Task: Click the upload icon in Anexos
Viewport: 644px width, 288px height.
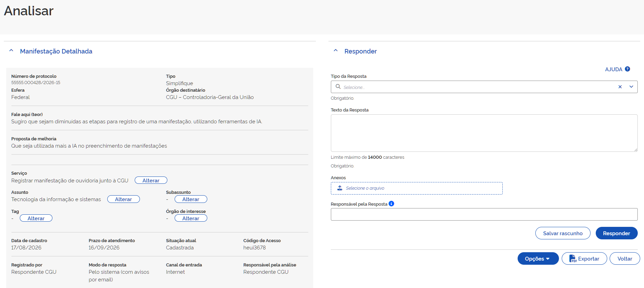Action: tap(340, 188)
